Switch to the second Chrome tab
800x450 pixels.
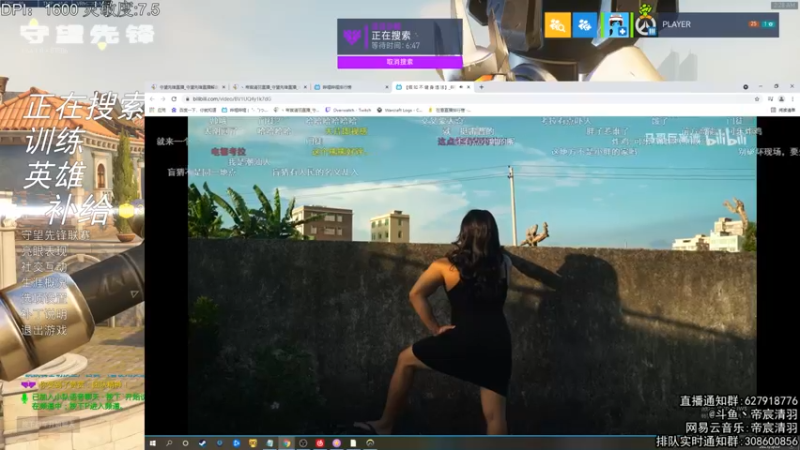269,87
